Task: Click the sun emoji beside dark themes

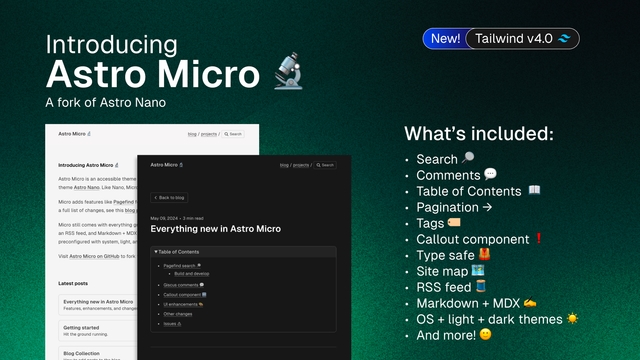Action: click(573, 318)
